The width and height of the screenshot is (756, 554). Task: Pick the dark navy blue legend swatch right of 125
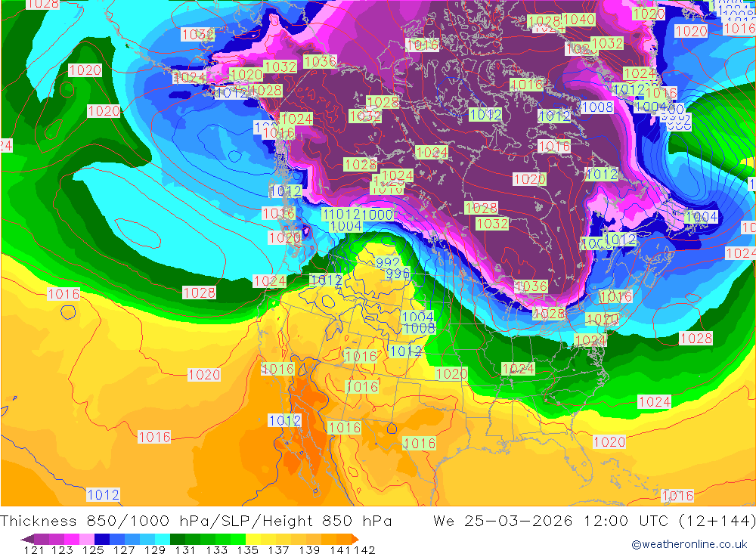[x=101, y=539]
